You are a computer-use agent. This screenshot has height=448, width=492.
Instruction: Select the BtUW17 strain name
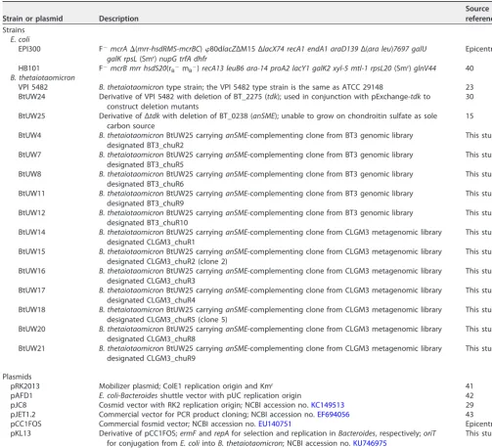click(31, 291)
